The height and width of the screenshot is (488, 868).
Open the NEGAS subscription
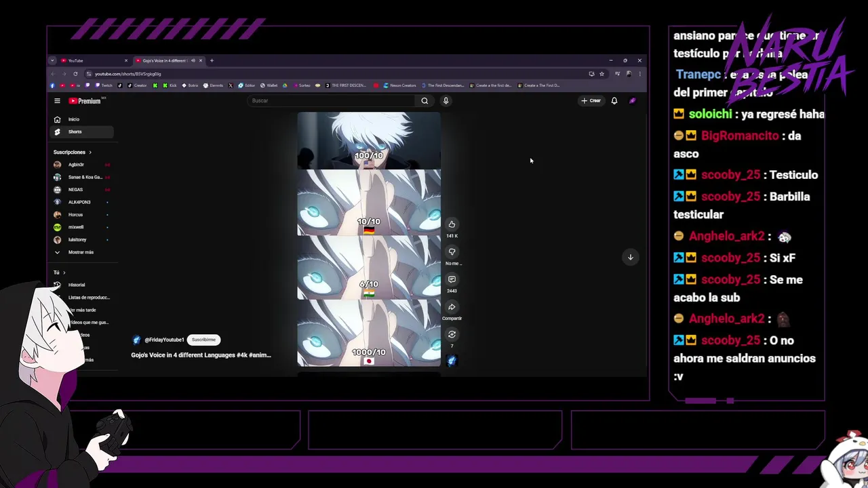click(x=82, y=190)
